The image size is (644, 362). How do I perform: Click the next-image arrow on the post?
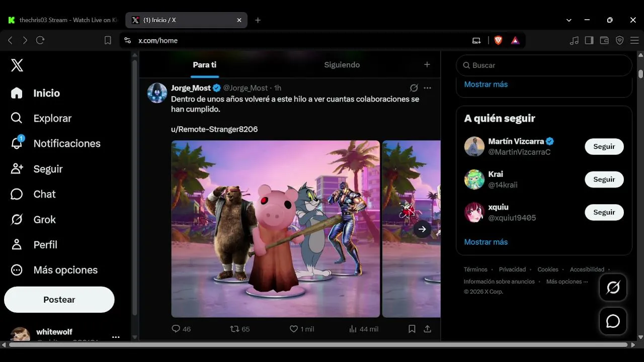coord(422,229)
